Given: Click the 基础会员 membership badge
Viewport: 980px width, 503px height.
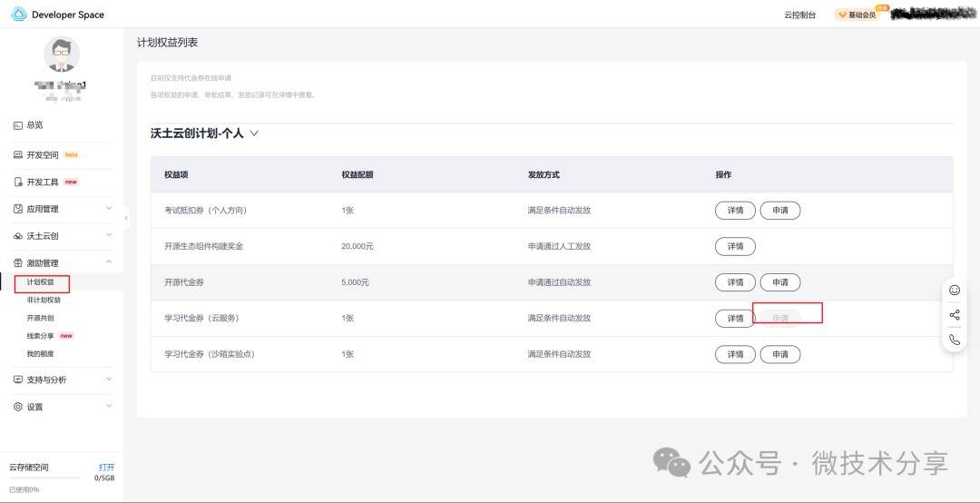Looking at the screenshot, I should tap(857, 15).
